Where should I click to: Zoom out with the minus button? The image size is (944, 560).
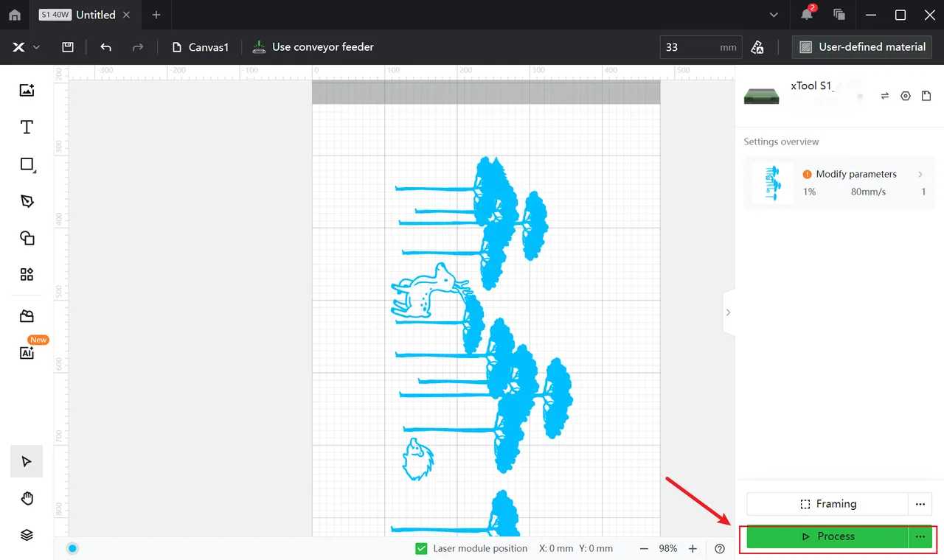pos(644,549)
